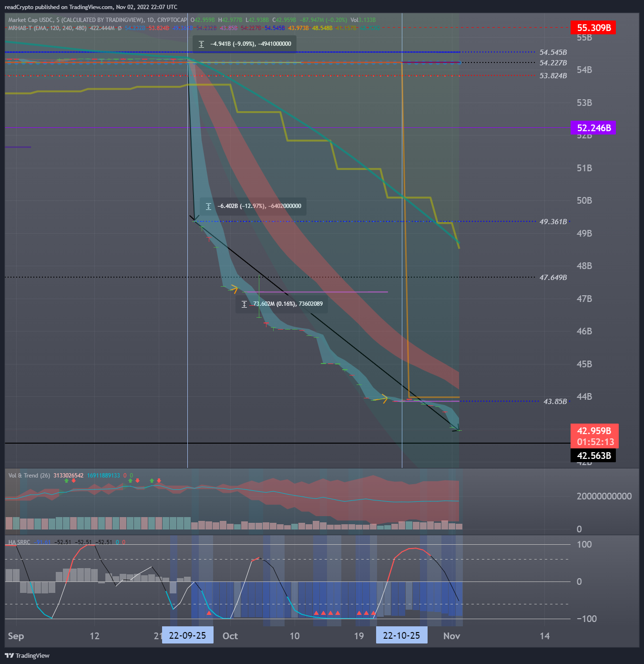The image size is (644, 664).
Task: Click the 16911889133 value in the Vol & Trend legend
Action: [x=103, y=476]
